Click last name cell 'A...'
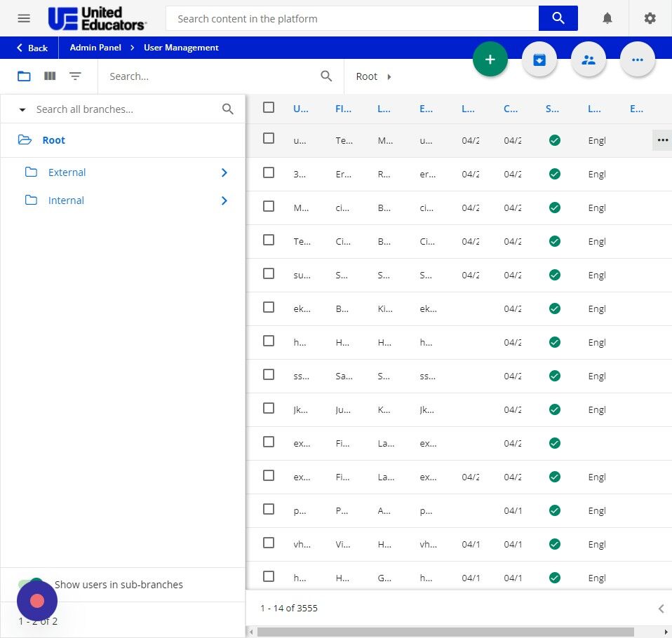Image resolution: width=672 pixels, height=638 pixels. click(x=384, y=510)
